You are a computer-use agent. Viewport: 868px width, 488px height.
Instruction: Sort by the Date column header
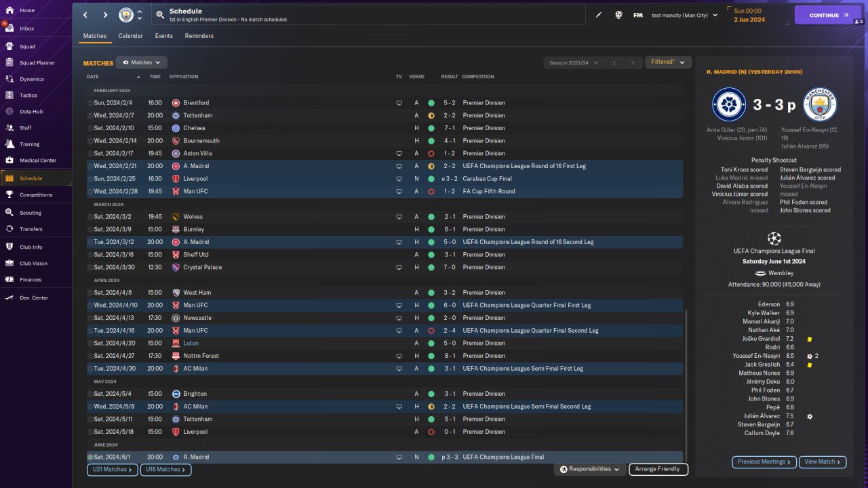[93, 77]
